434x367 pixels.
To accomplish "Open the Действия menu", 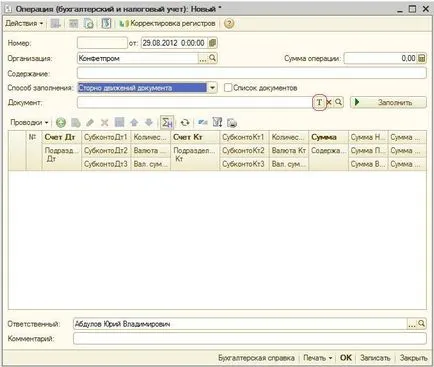I will (x=24, y=24).
